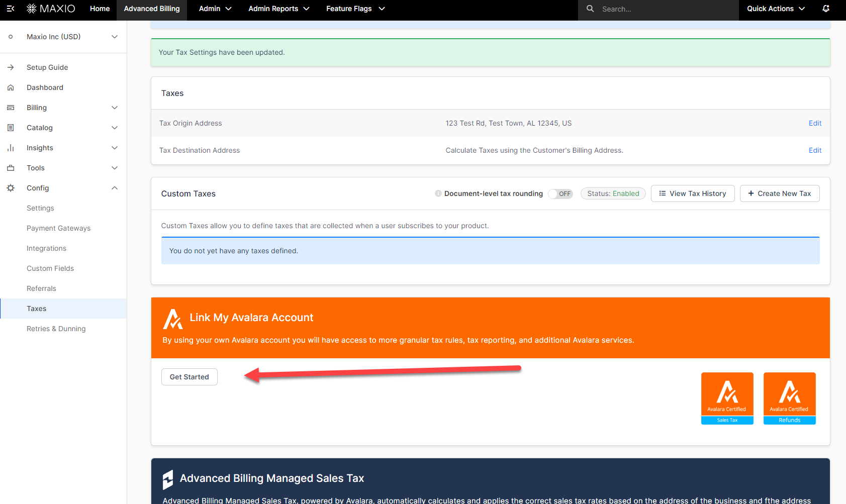846x504 pixels.
Task: Open Settings under Config
Action: coord(40,208)
